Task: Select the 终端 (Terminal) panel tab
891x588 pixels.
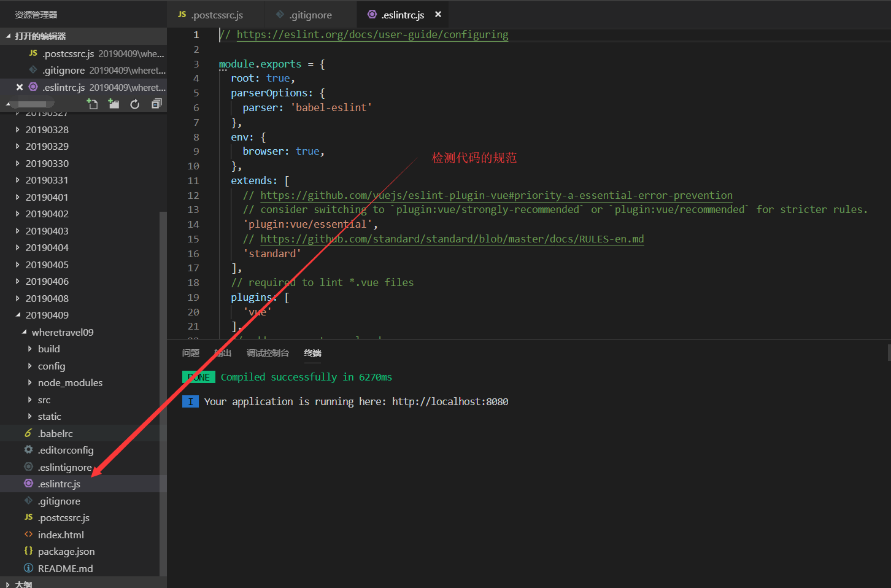Action: coord(312,353)
